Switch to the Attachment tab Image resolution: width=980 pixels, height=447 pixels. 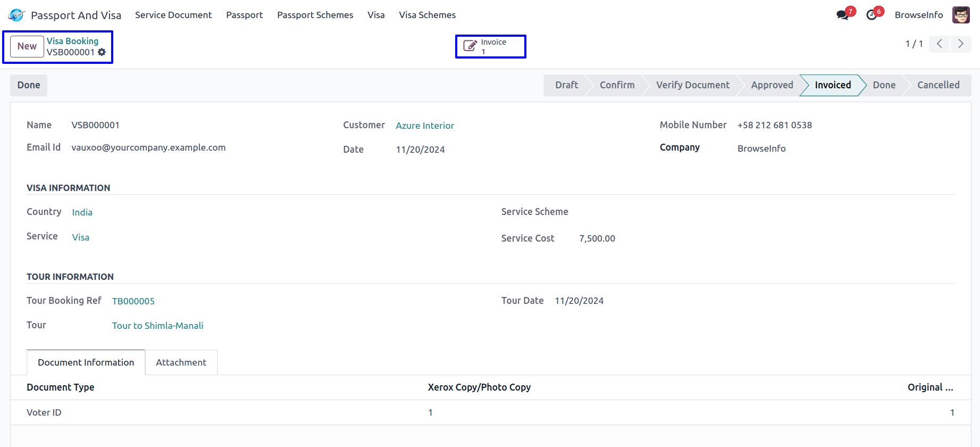tap(181, 362)
